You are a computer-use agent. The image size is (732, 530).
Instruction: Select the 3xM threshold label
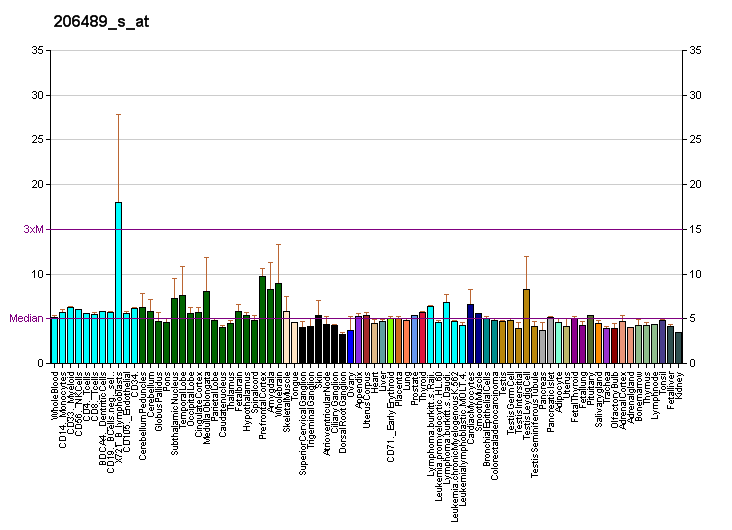34,230
